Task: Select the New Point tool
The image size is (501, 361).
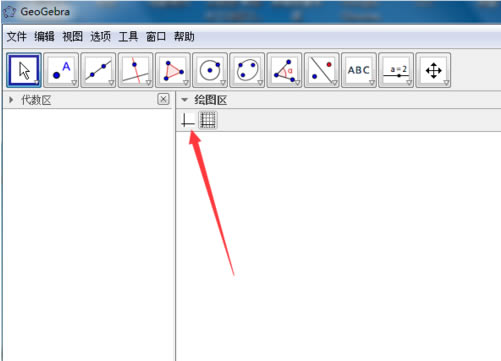Action: click(61, 70)
